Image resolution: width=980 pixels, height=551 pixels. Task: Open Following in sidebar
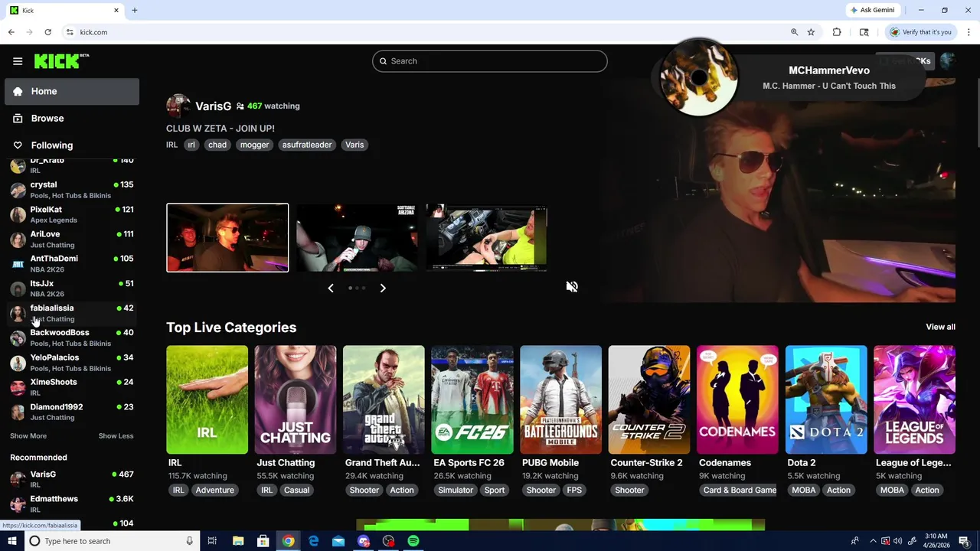72,145
